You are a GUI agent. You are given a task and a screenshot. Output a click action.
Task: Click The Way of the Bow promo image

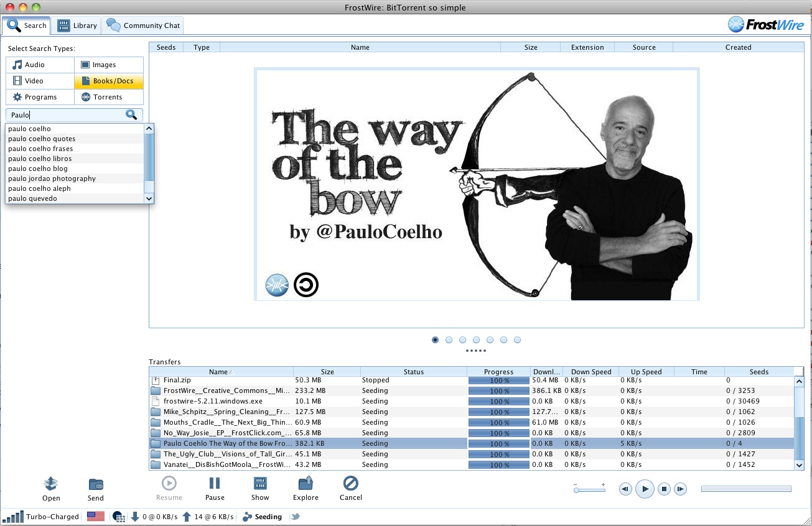(x=477, y=184)
